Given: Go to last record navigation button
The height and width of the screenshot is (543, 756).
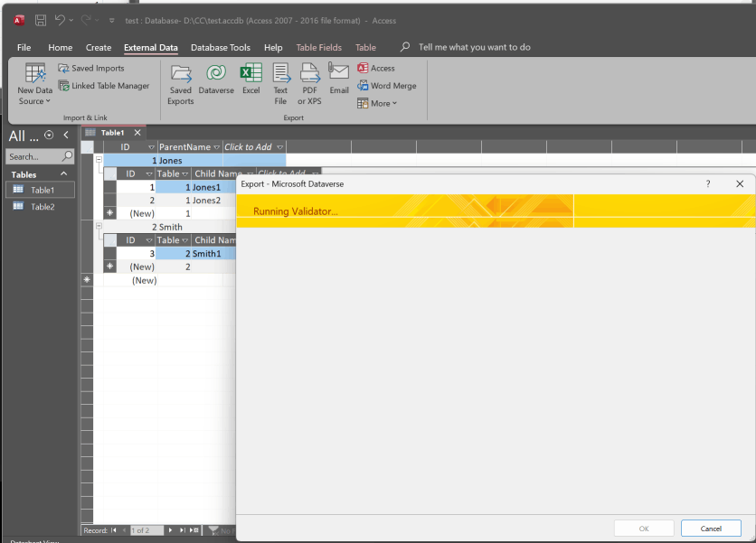Looking at the screenshot, I should [x=183, y=530].
